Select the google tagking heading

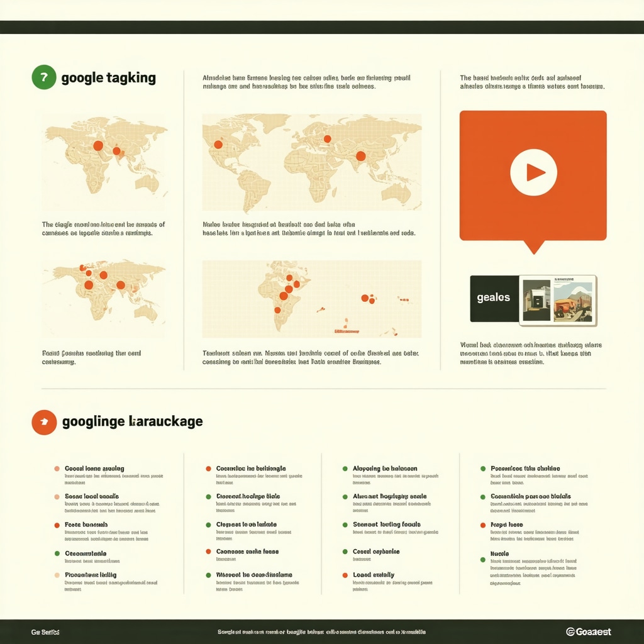click(108, 77)
